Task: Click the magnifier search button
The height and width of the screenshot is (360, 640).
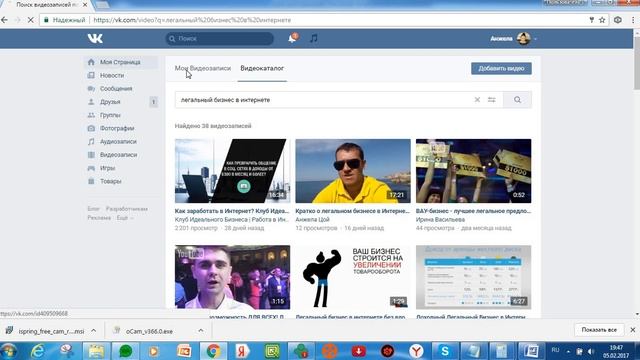Action: point(517,100)
